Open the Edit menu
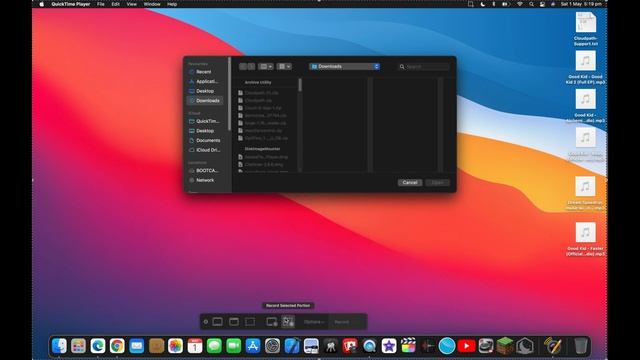640x360 pixels. (x=116, y=4)
